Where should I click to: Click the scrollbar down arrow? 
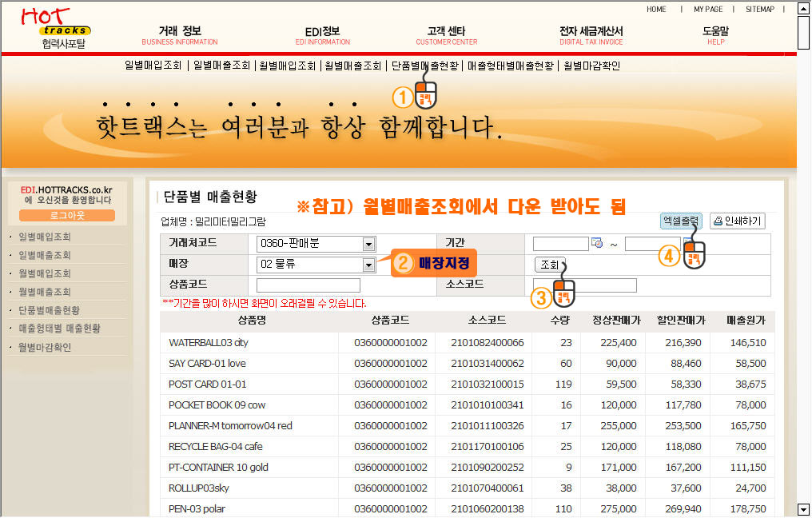(803, 509)
